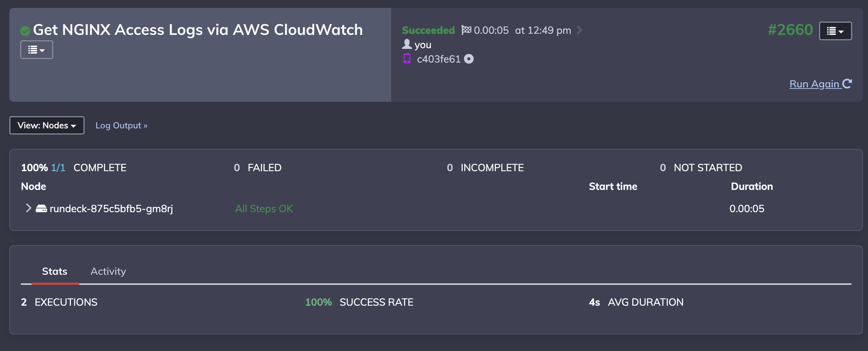Click the purple device icon beside c403fe61
The height and width of the screenshot is (351, 868).
(407, 59)
